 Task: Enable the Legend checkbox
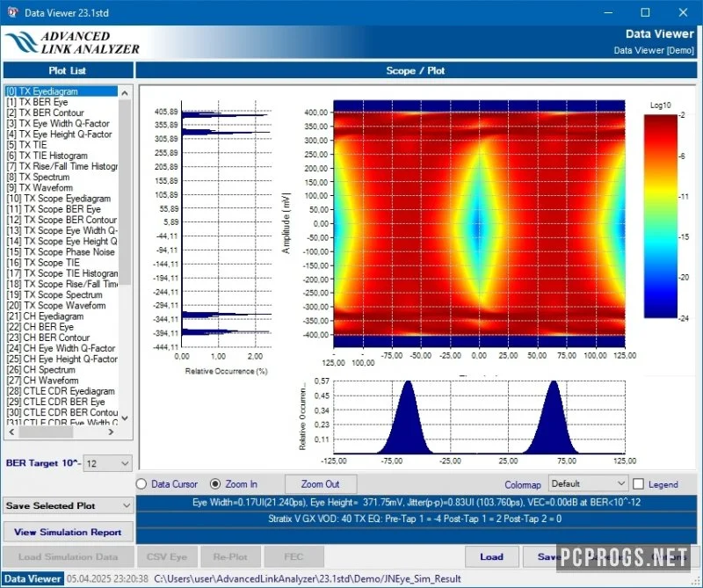(639, 484)
